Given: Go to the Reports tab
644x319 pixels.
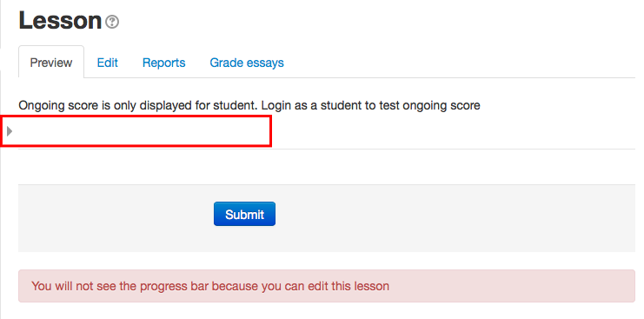Looking at the screenshot, I should (x=164, y=63).
